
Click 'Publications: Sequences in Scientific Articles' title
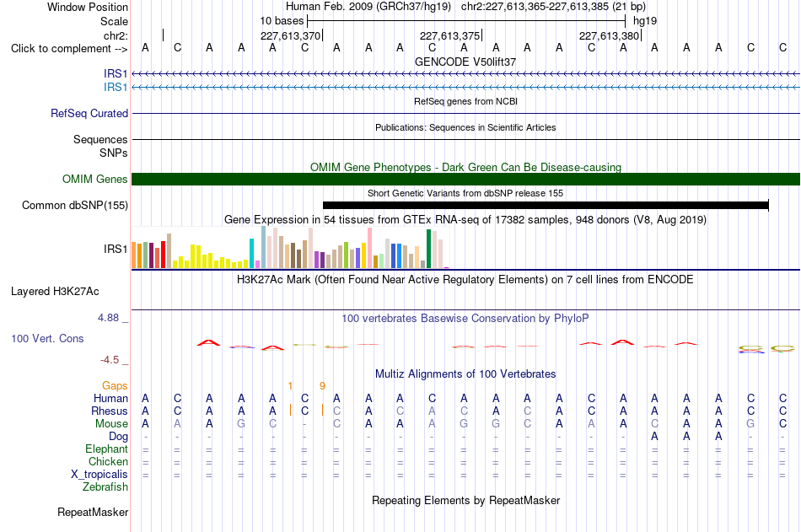pos(465,127)
